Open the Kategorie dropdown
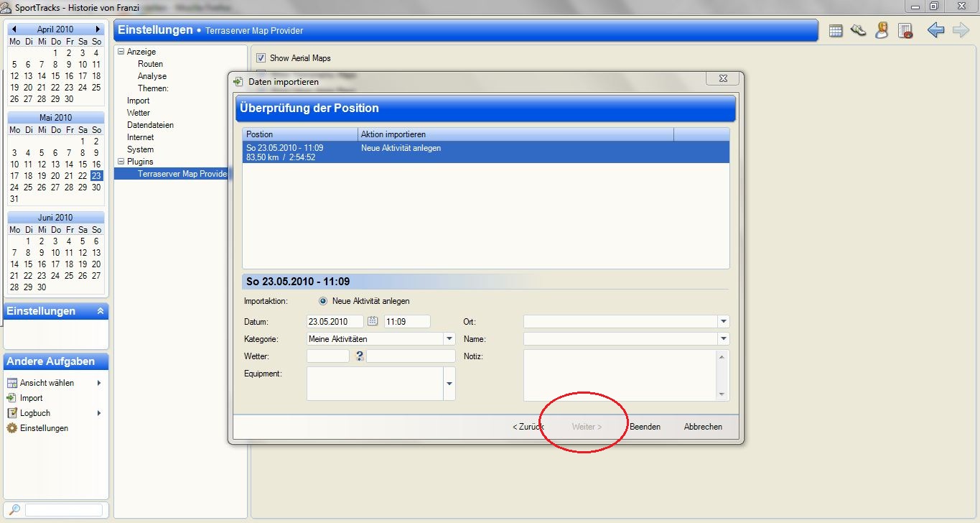 pos(449,339)
